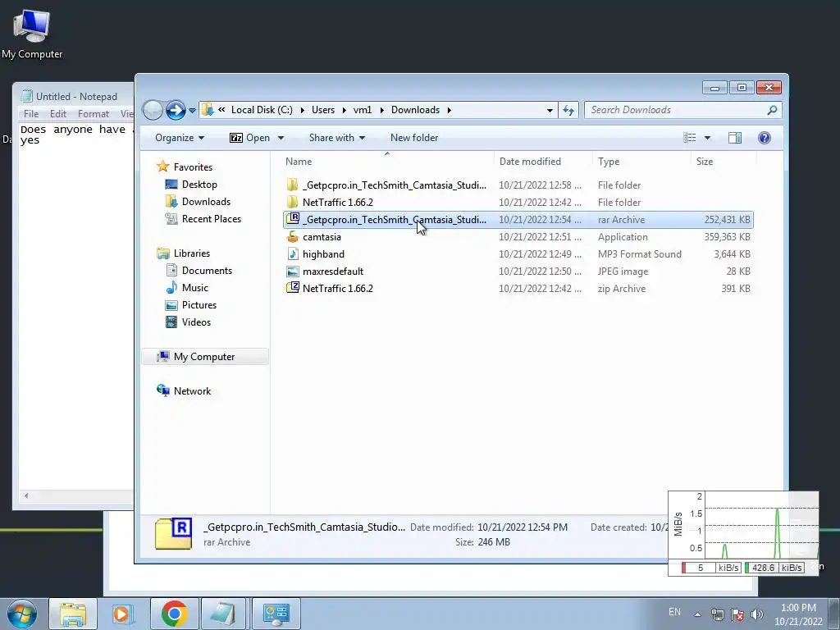This screenshot has width=840, height=630.
Task: Open the File menu in Notepad
Action: (x=31, y=113)
